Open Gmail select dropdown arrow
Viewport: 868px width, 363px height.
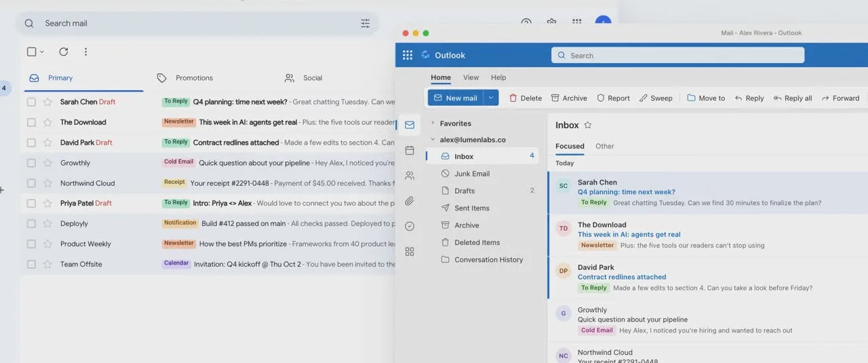point(42,52)
